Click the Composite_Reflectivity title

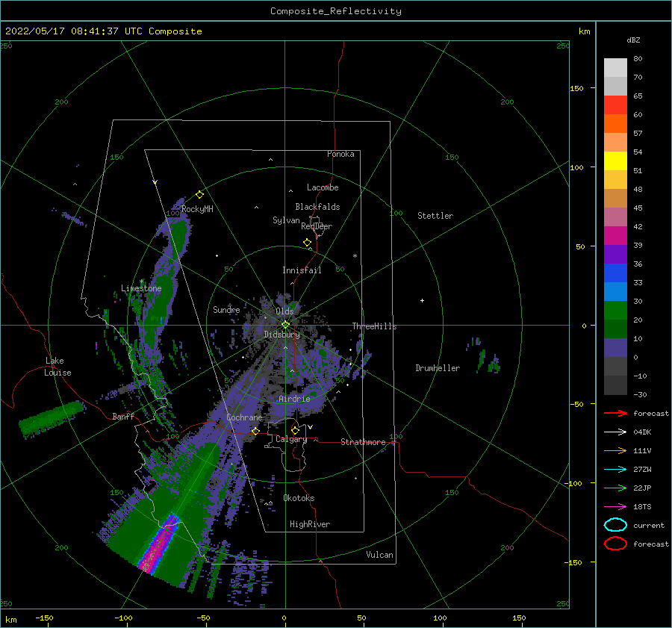(x=336, y=11)
